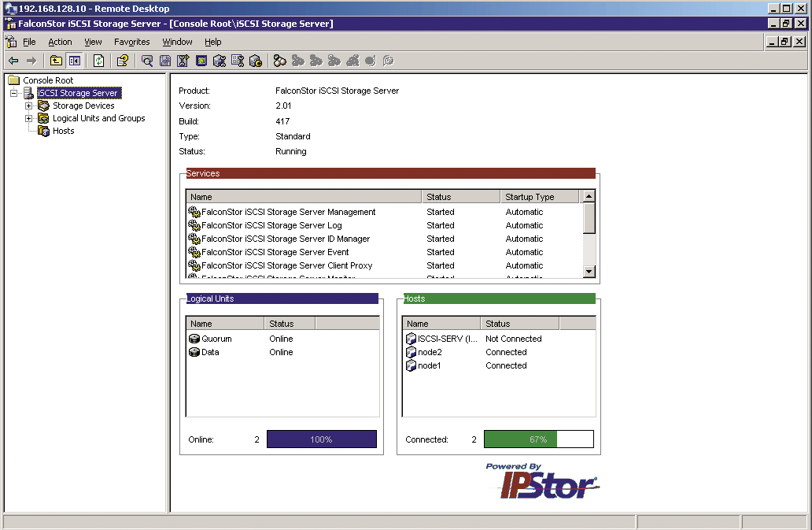Viewport: 812px width, 530px height.
Task: Select Hosts in the tree
Action: 64,131
